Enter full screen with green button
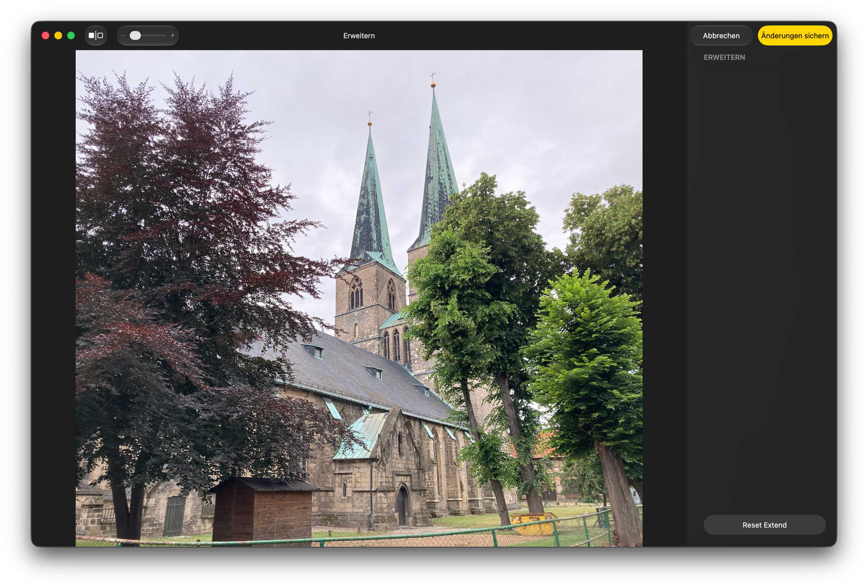The width and height of the screenshot is (868, 588). coord(71,35)
